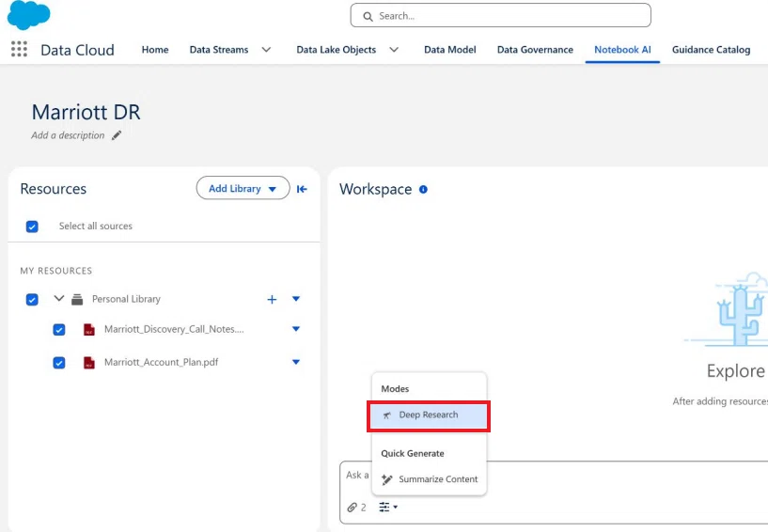Open Marriott_Discovery_Call_Notes actions dropdown arrow

[296, 329]
